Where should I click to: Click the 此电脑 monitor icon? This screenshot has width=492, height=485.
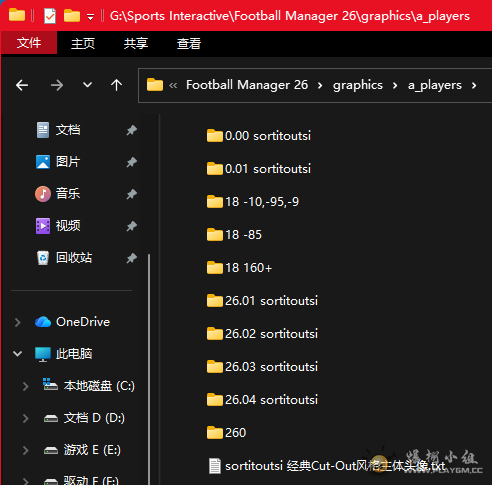click(x=43, y=354)
